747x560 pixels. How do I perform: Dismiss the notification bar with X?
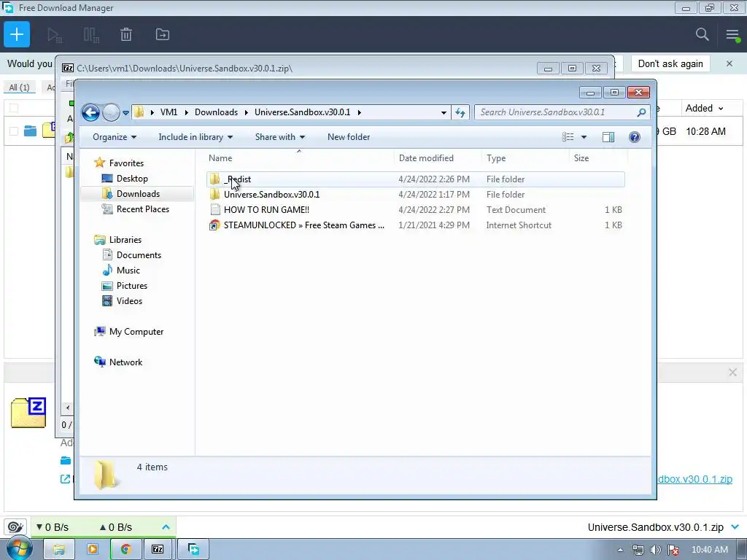click(729, 63)
